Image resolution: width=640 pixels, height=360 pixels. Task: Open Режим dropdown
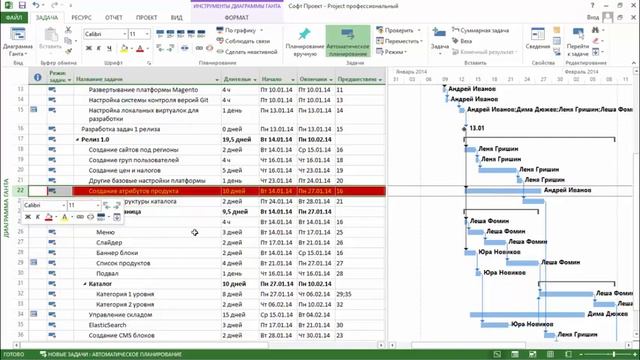pyautogui.click(x=391, y=52)
